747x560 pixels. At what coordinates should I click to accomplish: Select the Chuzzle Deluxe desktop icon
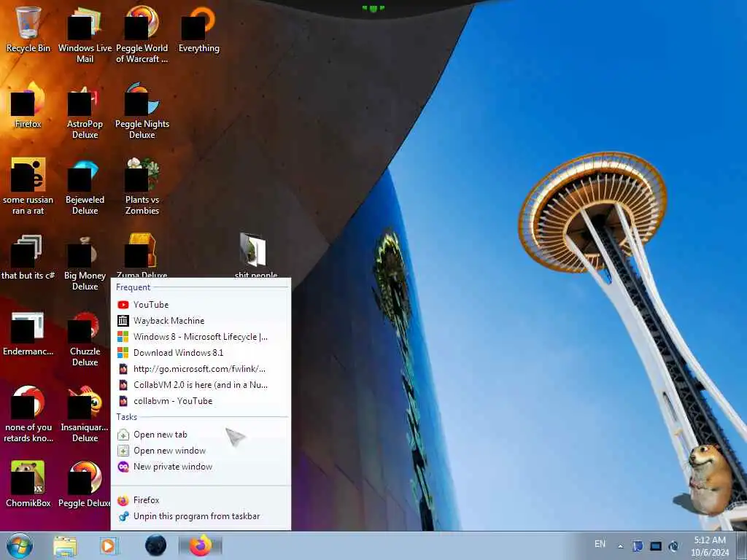coord(85,338)
